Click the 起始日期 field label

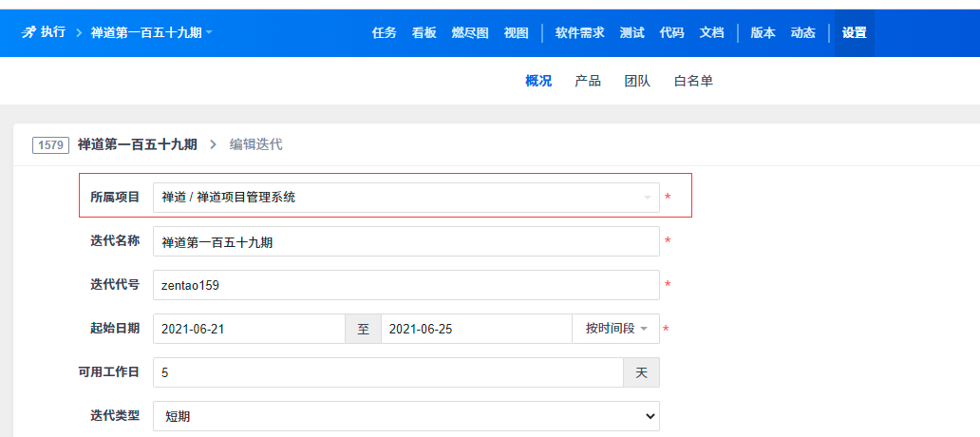[x=115, y=328]
